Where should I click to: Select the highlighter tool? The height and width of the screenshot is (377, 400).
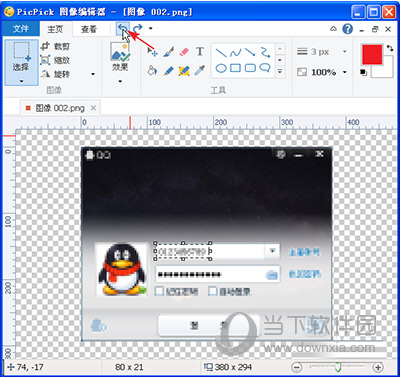pos(184,70)
